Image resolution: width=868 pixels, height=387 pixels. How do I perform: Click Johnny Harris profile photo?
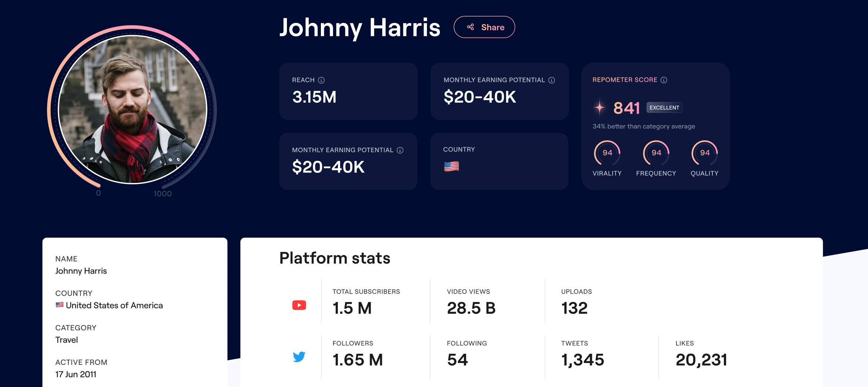click(132, 110)
